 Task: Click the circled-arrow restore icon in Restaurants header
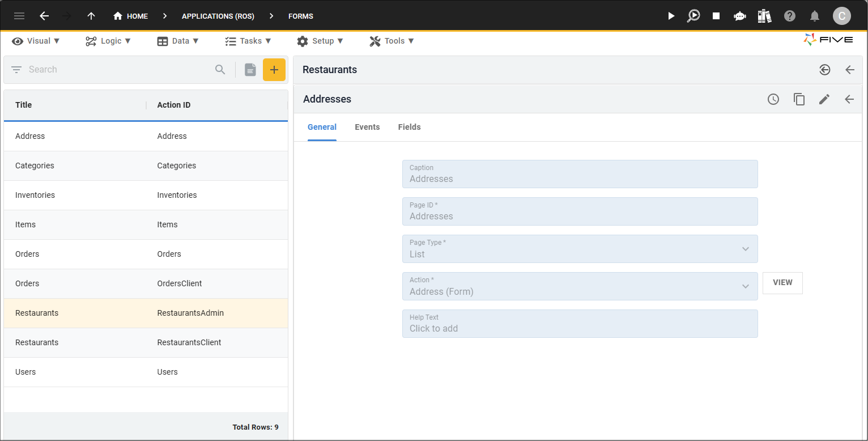point(825,70)
